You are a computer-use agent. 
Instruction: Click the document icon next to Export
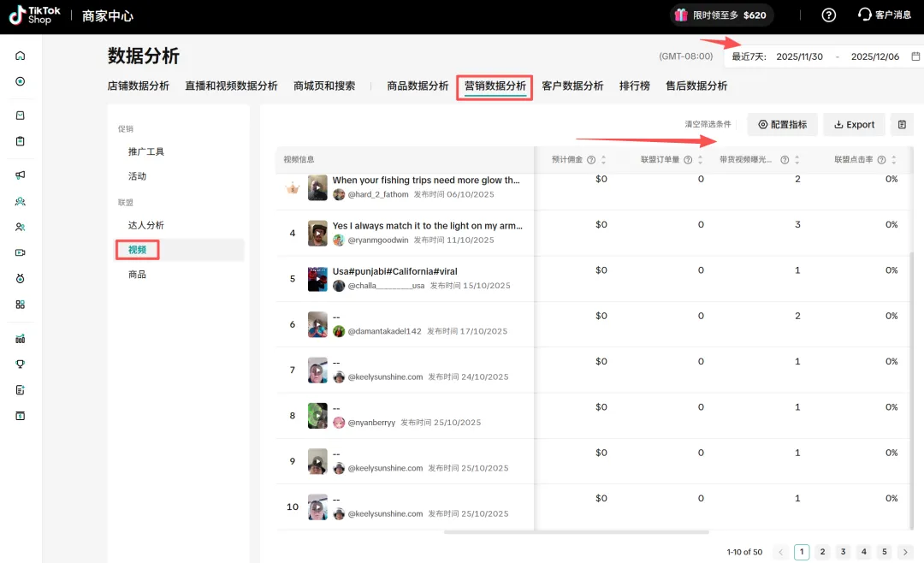tap(902, 125)
